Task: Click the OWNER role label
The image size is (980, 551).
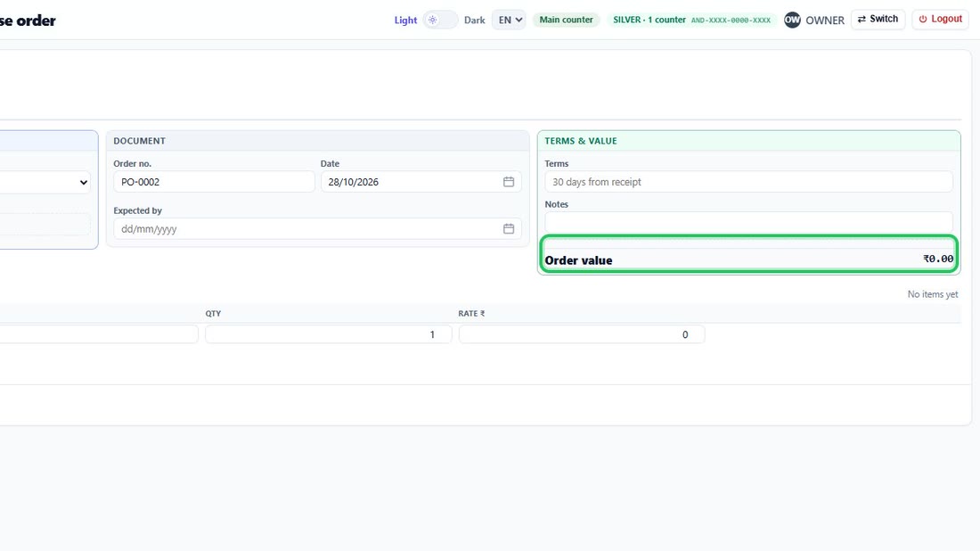Action: [x=825, y=21]
